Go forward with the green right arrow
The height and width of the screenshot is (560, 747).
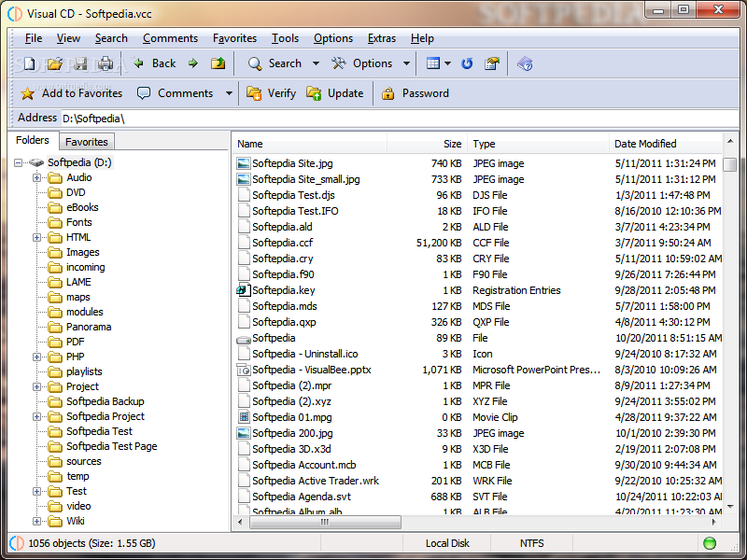(x=193, y=63)
